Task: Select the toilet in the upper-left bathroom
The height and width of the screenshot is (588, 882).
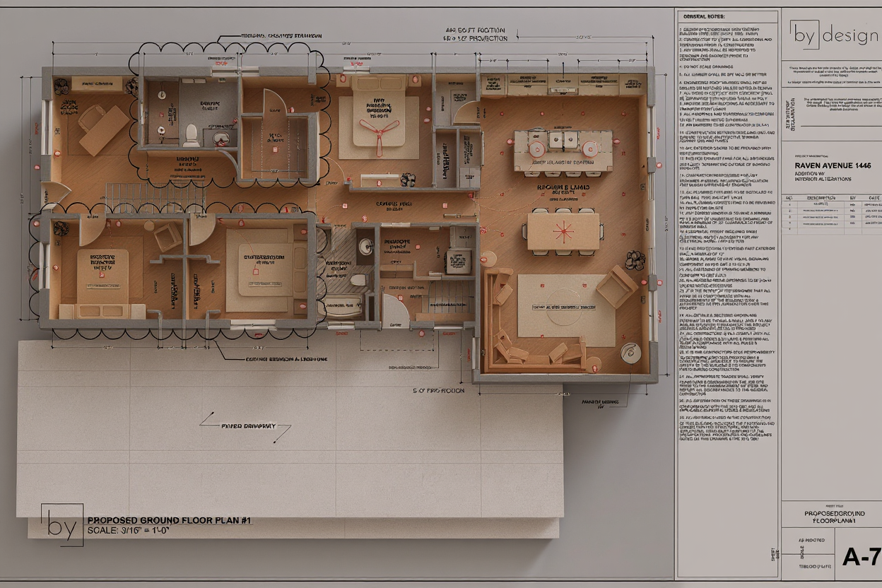Action: click(x=191, y=134)
